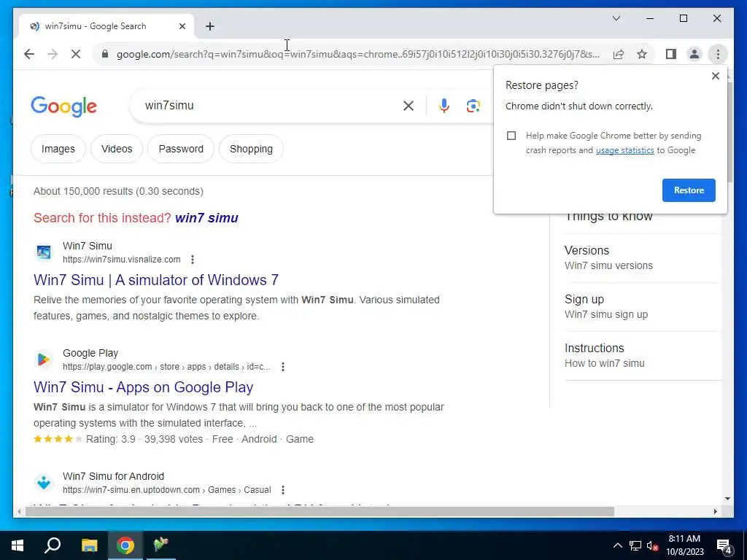Open options for the uptodown.com result
This screenshot has width=747, height=560.
pos(283,489)
